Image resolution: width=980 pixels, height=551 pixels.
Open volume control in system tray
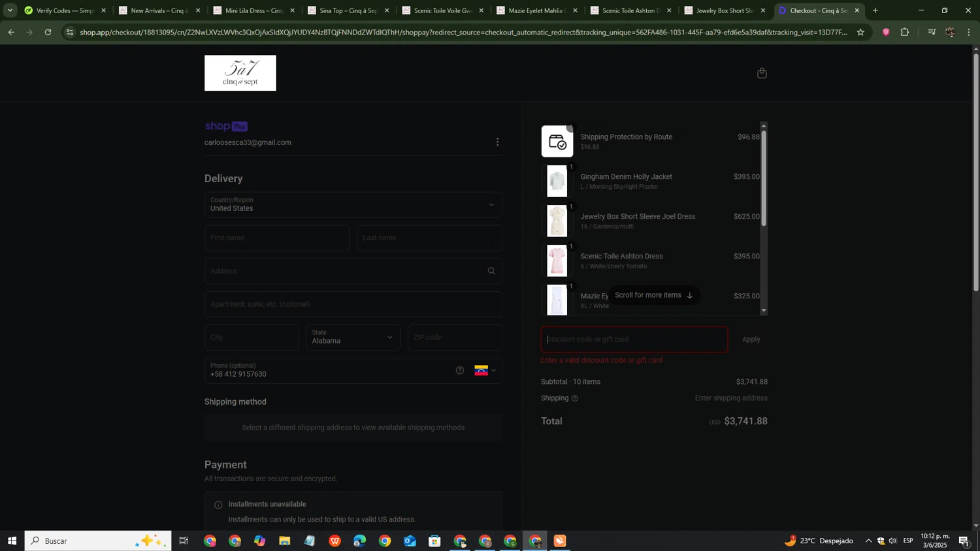pyautogui.click(x=893, y=541)
